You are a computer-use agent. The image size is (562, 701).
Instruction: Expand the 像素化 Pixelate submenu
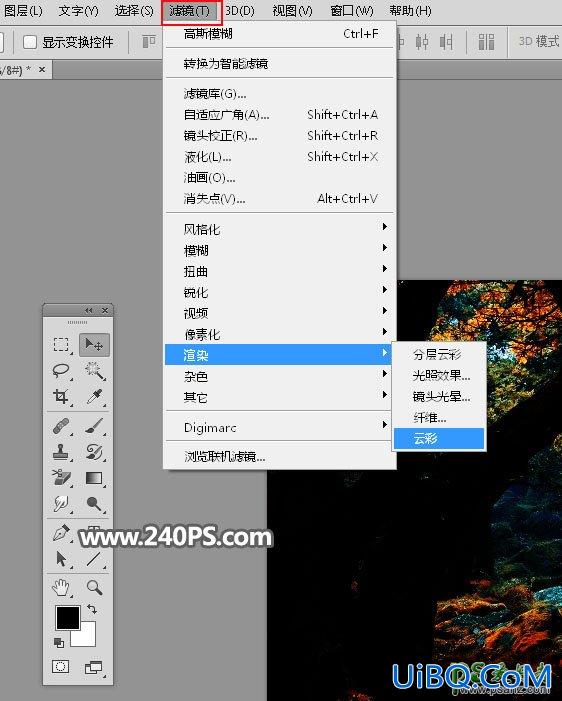pyautogui.click(x=280, y=334)
